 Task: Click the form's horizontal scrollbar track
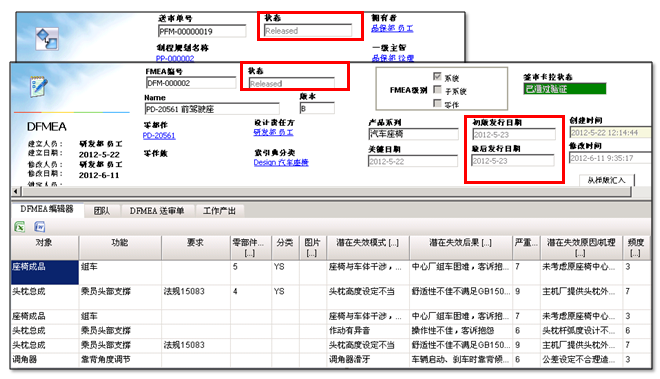[x=326, y=192]
